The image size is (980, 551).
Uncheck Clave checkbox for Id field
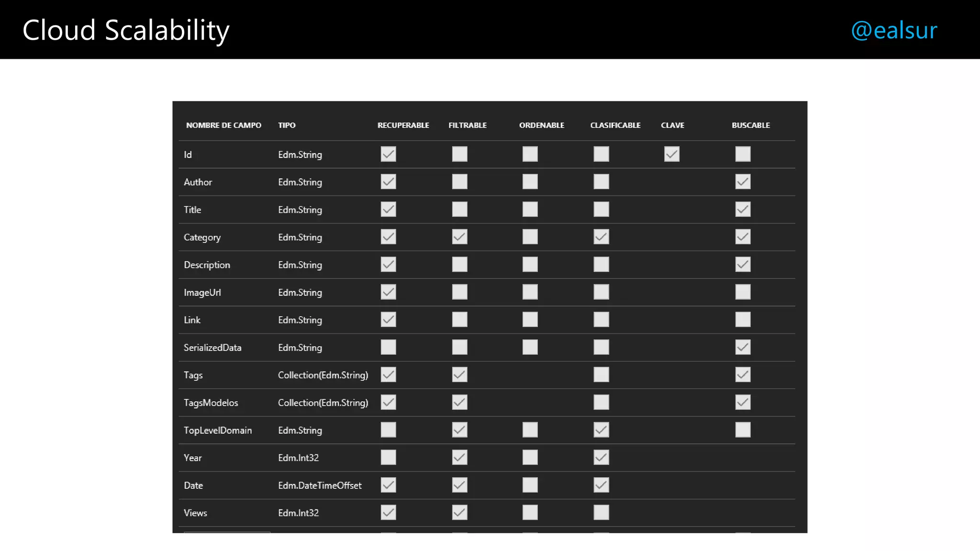click(671, 154)
